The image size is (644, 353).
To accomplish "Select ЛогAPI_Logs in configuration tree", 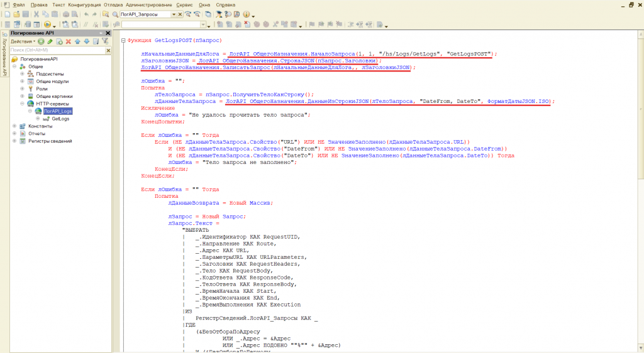I will [58, 111].
